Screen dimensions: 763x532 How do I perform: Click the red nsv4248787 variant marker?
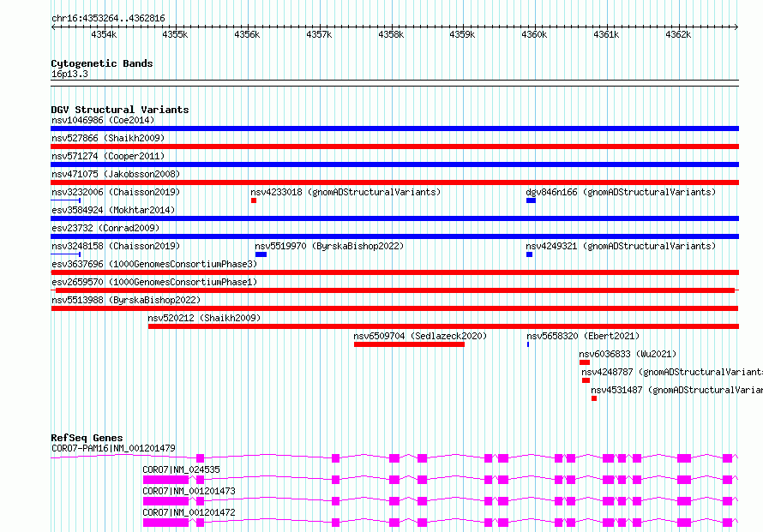(x=586, y=380)
